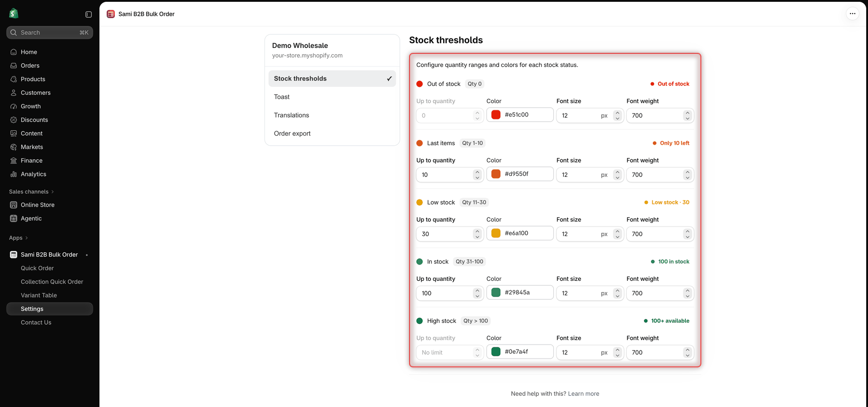Click the In stock green #29845a swatch
The width and height of the screenshot is (868, 407).
tap(496, 293)
